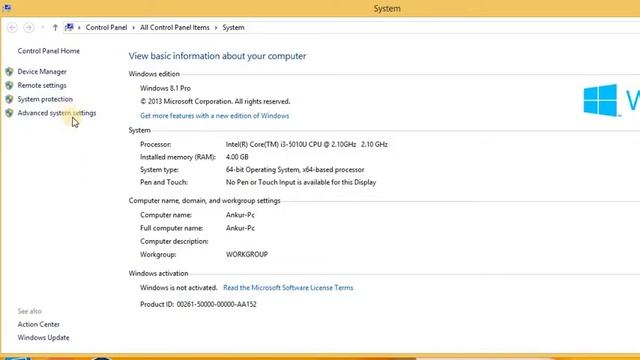
Task: Go up one level with Up arrow
Action: (x=55, y=27)
